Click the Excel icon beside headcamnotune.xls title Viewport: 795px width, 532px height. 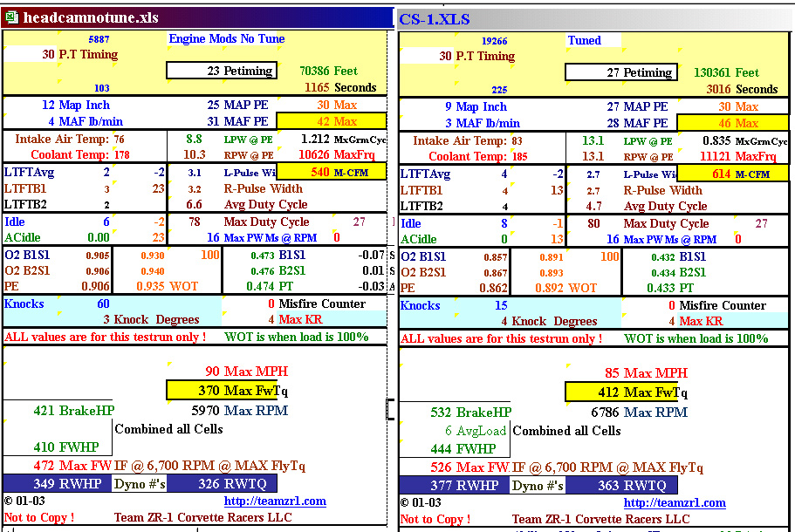11,17
